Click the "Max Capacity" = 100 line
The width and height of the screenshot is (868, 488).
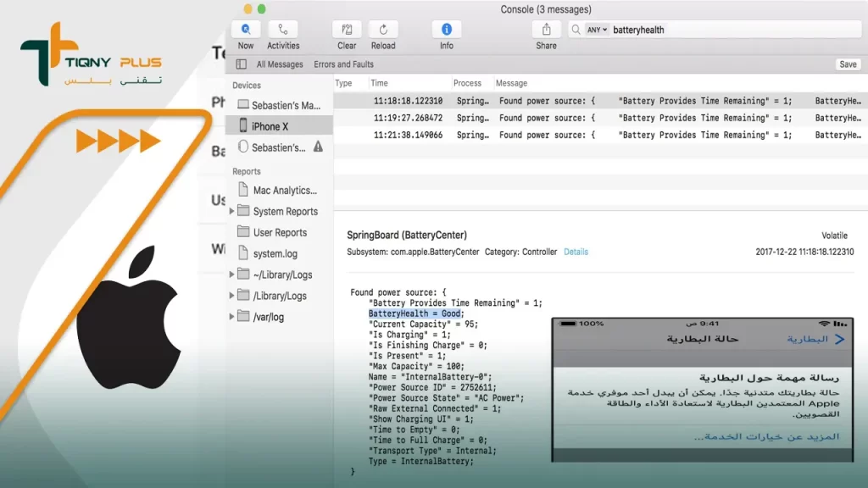point(417,366)
